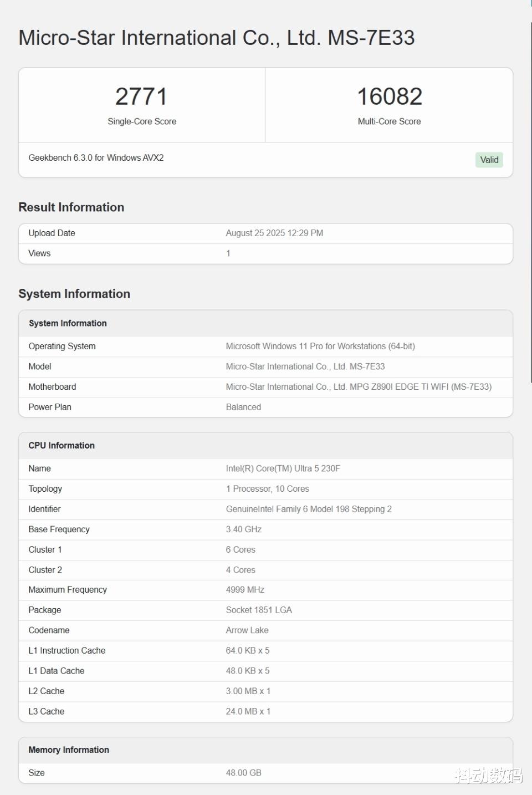Click the 48.00 GB memory size value
The width and height of the screenshot is (532, 795).
243,773
